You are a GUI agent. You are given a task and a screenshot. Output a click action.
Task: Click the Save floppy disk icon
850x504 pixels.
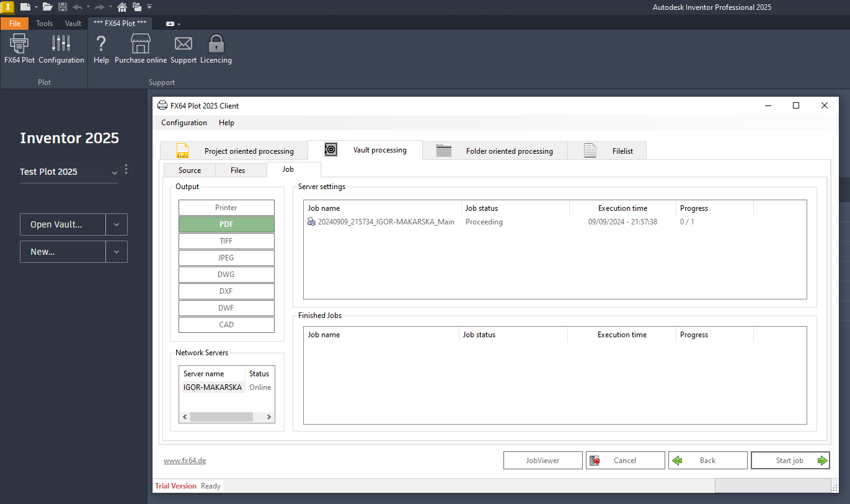[x=63, y=7]
